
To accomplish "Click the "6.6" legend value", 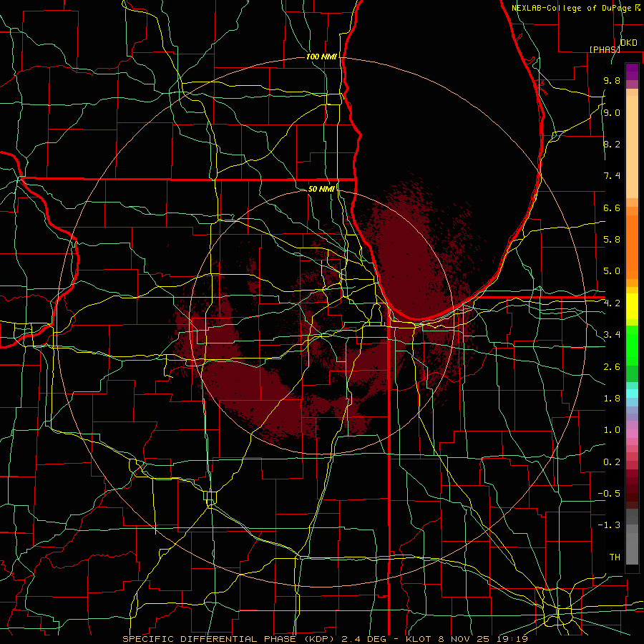I will point(612,208).
